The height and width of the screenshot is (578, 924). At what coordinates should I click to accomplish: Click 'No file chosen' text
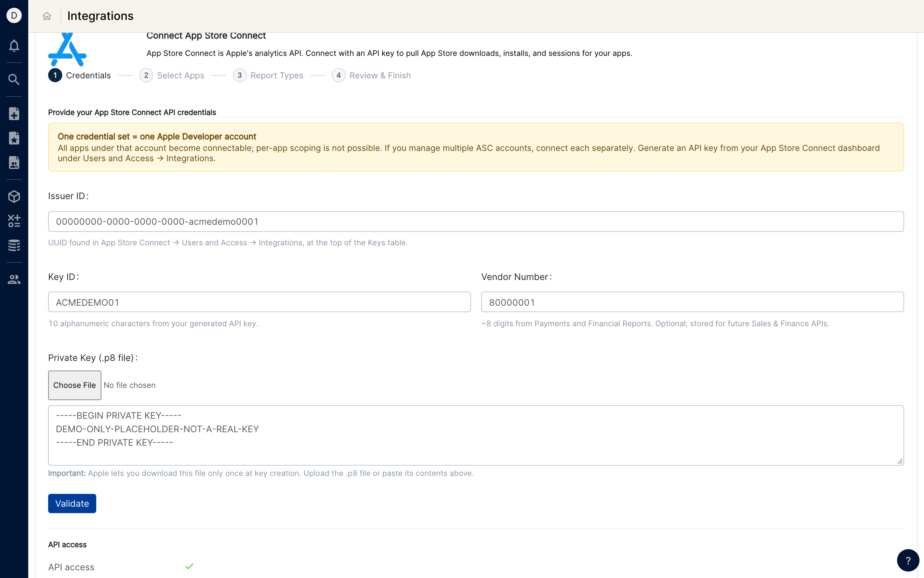point(129,385)
